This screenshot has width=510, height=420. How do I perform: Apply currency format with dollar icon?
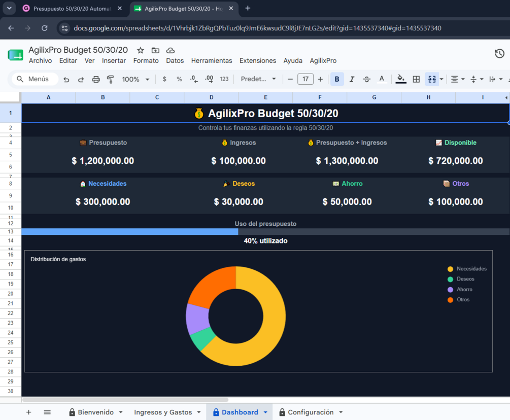164,79
